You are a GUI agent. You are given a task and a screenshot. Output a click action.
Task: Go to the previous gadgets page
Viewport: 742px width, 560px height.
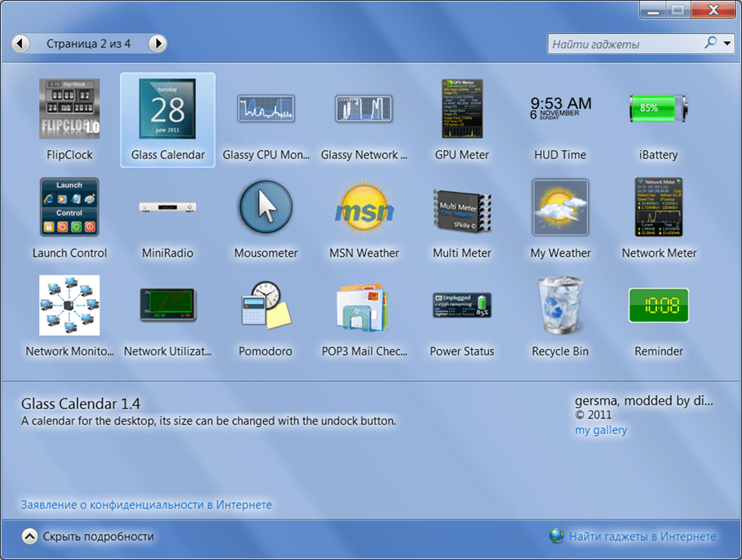20,44
